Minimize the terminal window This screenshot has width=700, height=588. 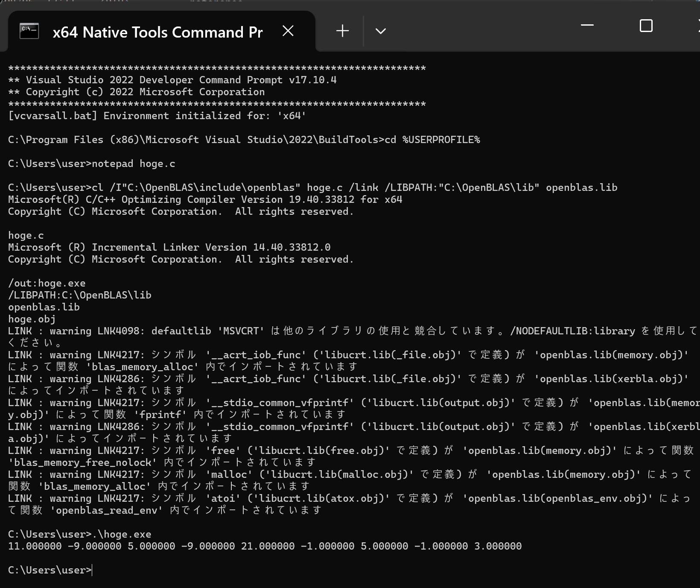click(x=587, y=26)
